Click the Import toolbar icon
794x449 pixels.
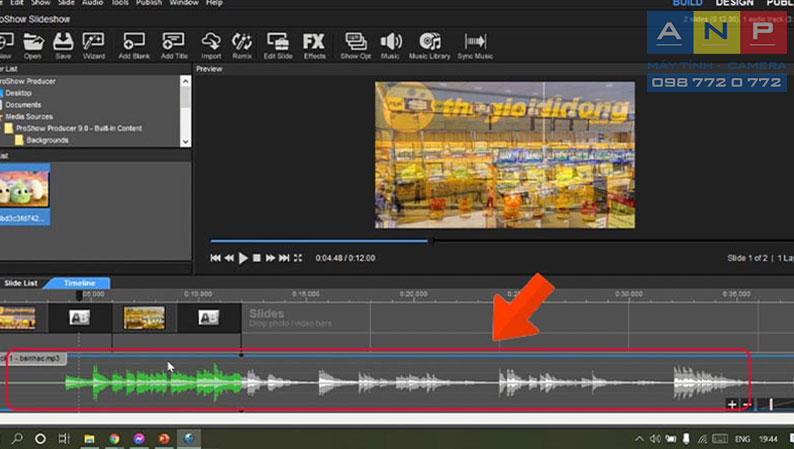tap(211, 46)
